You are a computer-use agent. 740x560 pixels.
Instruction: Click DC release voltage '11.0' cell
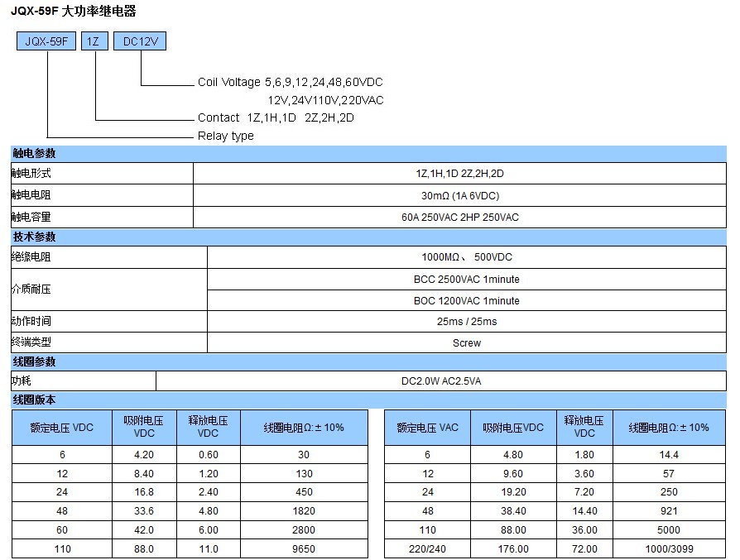click(208, 548)
